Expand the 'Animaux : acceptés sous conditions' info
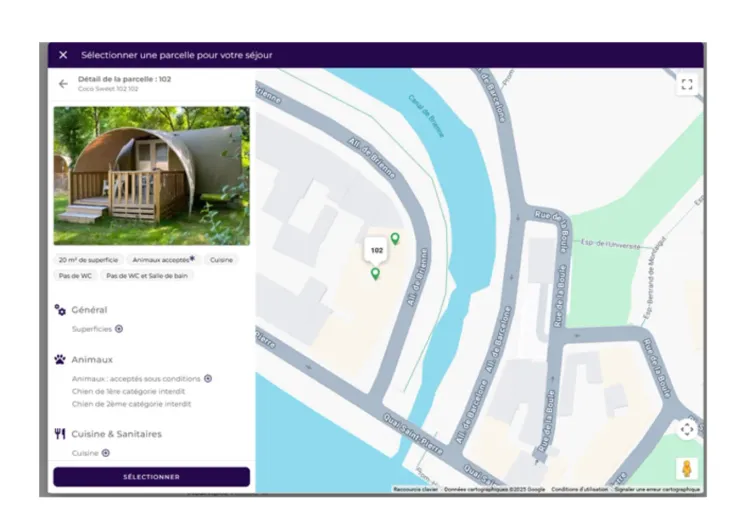This screenshot has height=528, width=750. [208, 379]
